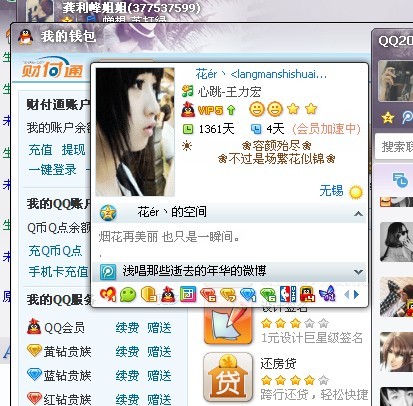Show next badges with right arrow
Screen dimensions: 413x406
(356, 294)
